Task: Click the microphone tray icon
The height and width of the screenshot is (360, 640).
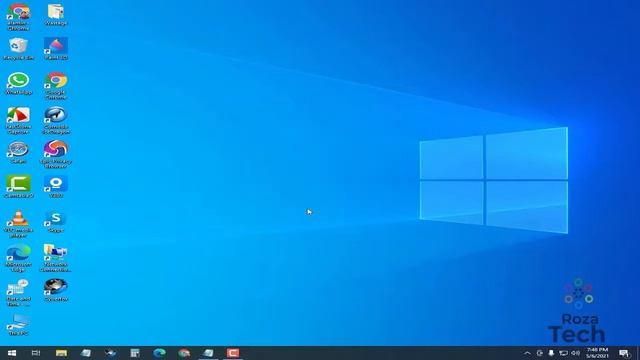Action: click(551, 353)
